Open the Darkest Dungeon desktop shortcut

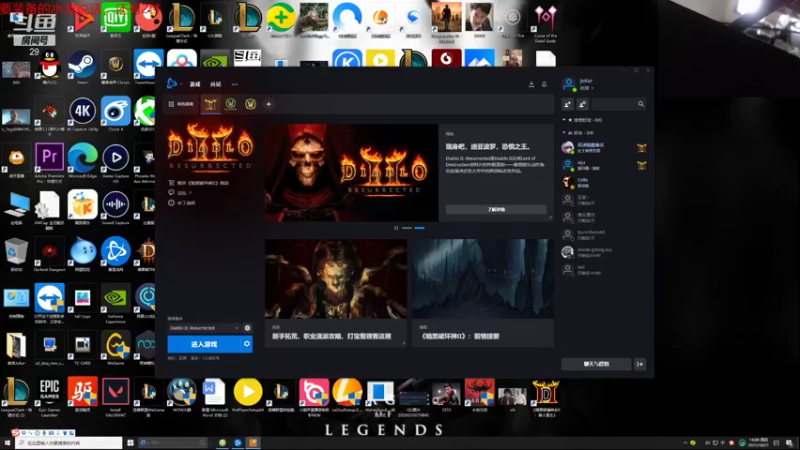pyautogui.click(x=49, y=254)
